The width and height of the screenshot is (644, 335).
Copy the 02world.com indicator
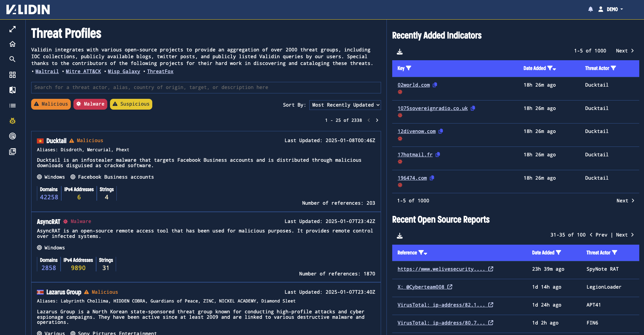(435, 85)
